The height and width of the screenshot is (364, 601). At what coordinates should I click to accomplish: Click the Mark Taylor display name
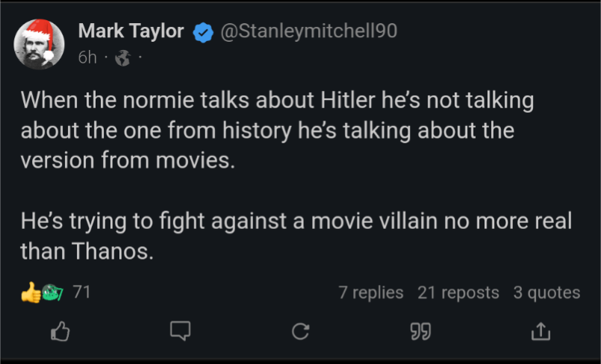point(131,31)
